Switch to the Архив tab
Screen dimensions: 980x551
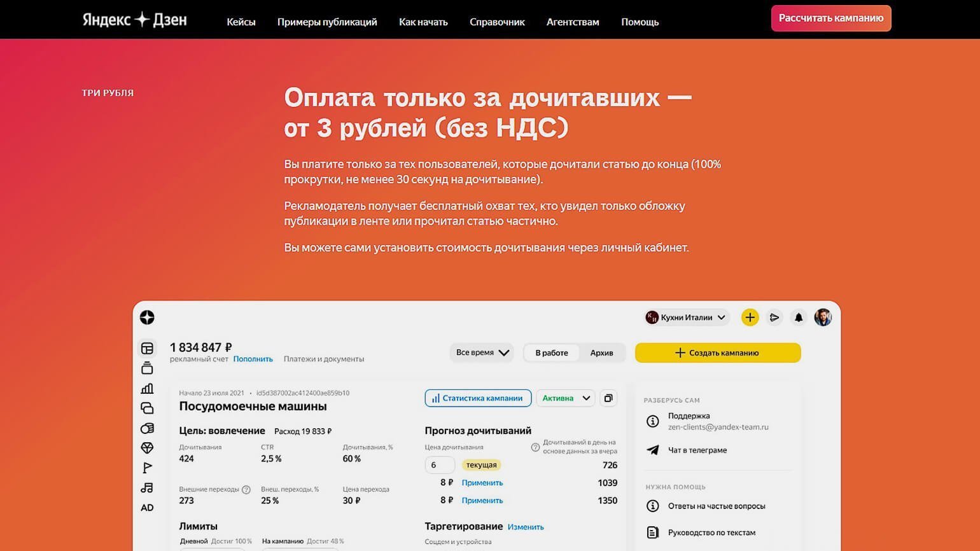coord(601,352)
